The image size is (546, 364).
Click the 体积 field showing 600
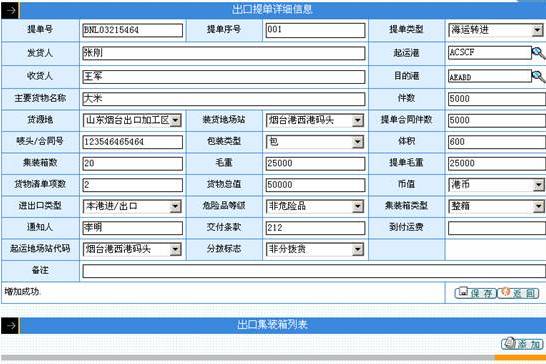point(497,142)
